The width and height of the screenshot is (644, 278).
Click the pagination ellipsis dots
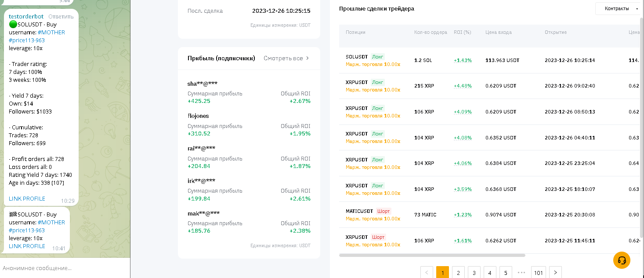point(521,273)
